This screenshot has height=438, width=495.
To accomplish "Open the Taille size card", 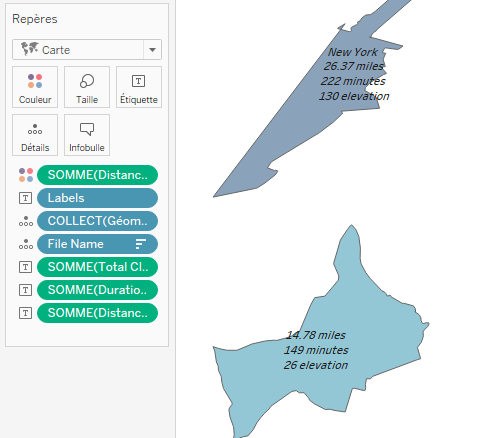I will pyautogui.click(x=87, y=87).
